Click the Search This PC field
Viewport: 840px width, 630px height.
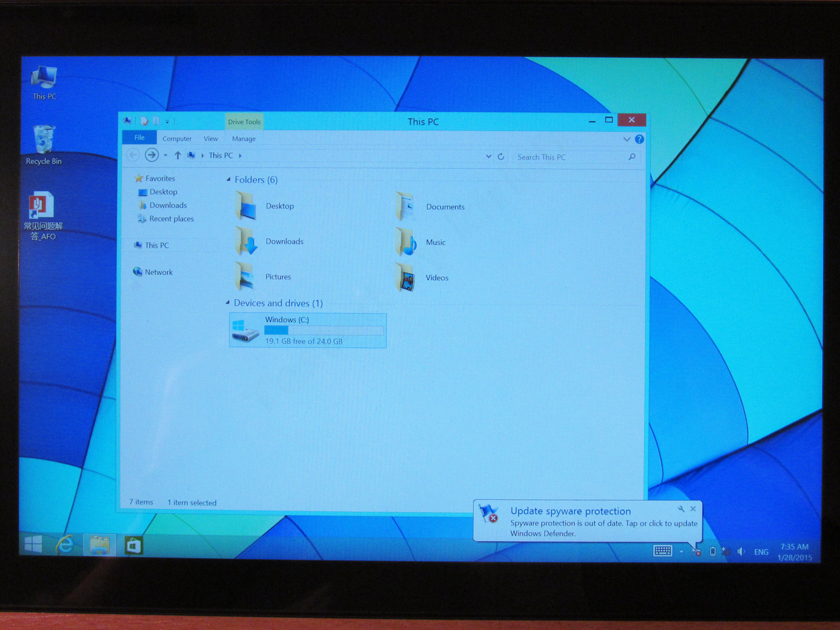tap(570, 157)
